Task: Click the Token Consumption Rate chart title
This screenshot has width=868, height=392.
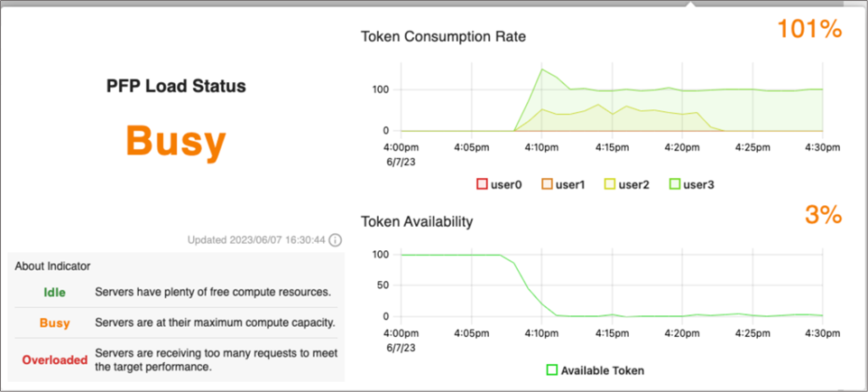Action: pos(443,37)
